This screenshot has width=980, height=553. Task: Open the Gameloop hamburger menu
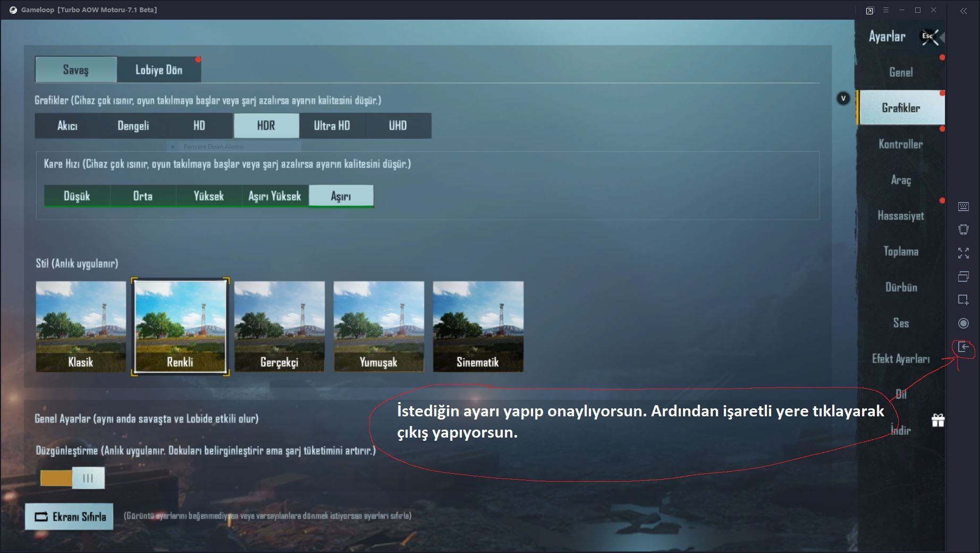pyautogui.click(x=885, y=10)
